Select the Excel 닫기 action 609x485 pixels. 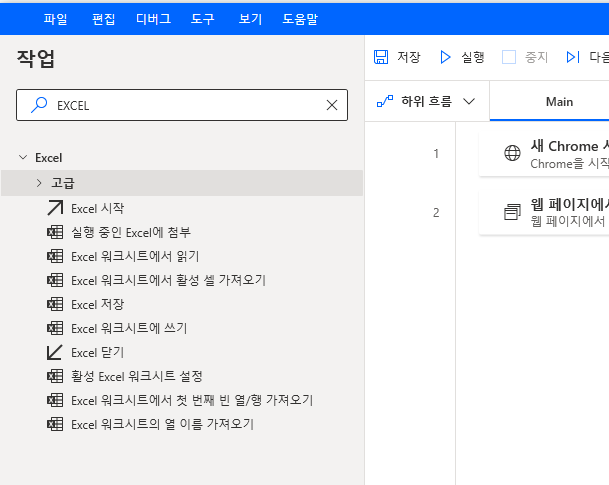[x=97, y=352]
